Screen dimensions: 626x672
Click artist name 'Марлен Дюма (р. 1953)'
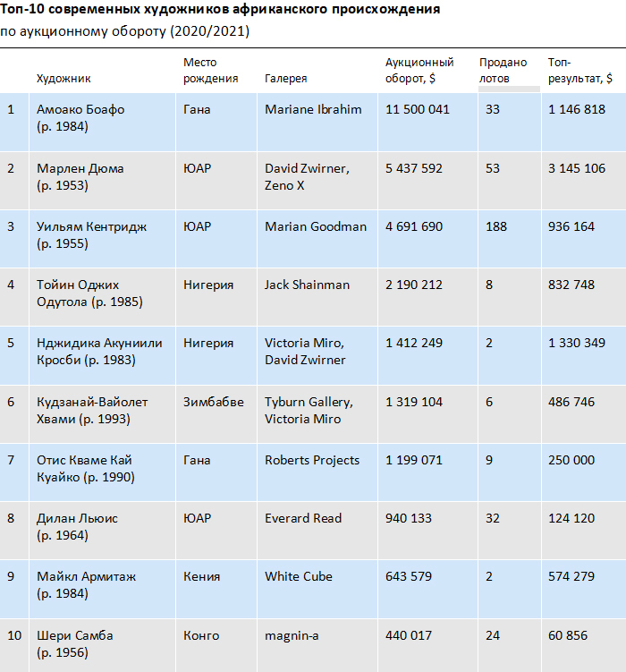coord(80,176)
